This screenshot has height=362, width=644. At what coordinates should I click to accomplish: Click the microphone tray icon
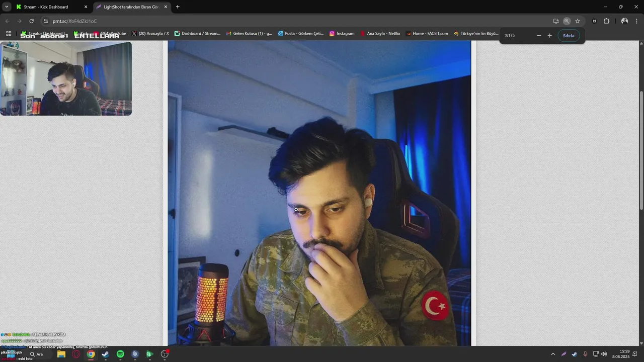(x=585, y=354)
